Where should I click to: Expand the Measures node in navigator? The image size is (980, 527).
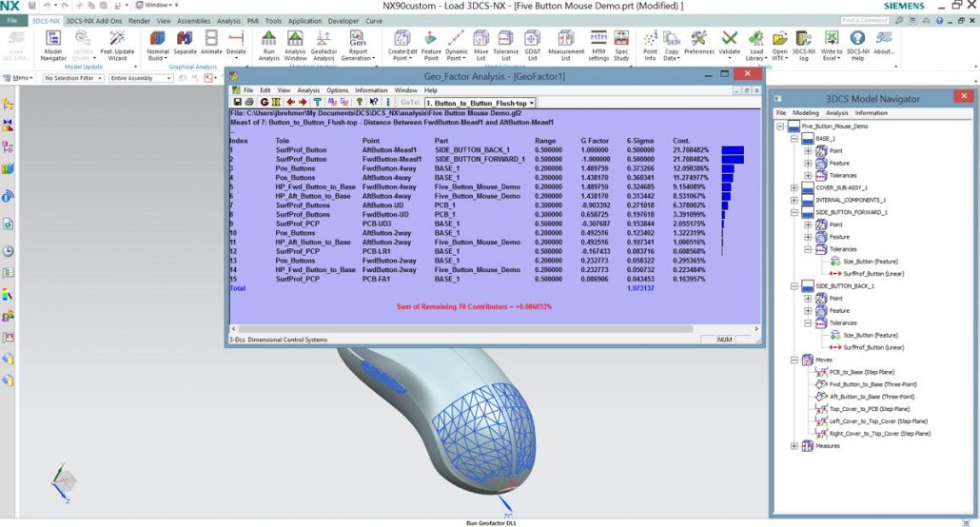[x=795, y=445]
